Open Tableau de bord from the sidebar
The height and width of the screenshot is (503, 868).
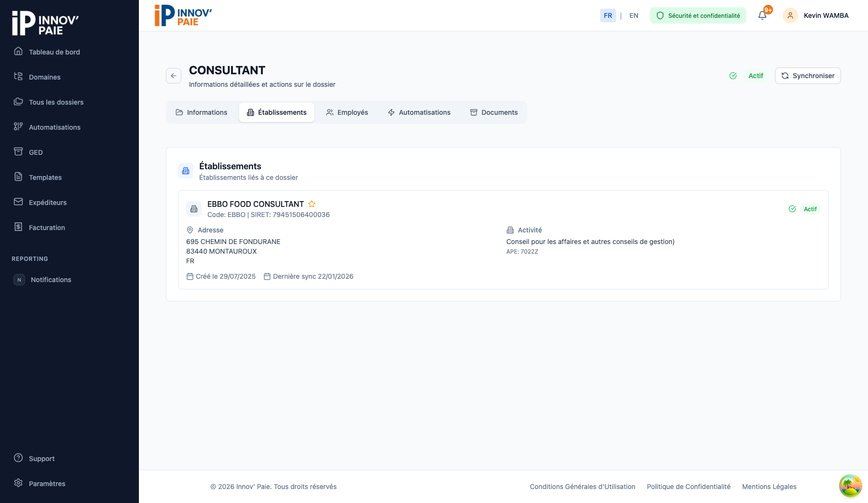[x=54, y=52]
